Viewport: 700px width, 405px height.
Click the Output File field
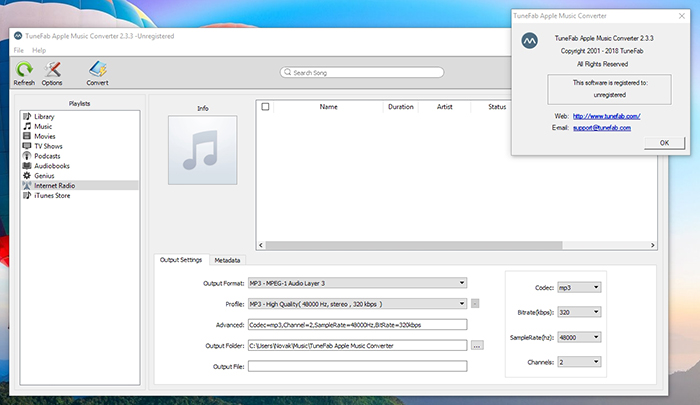pyautogui.click(x=358, y=366)
